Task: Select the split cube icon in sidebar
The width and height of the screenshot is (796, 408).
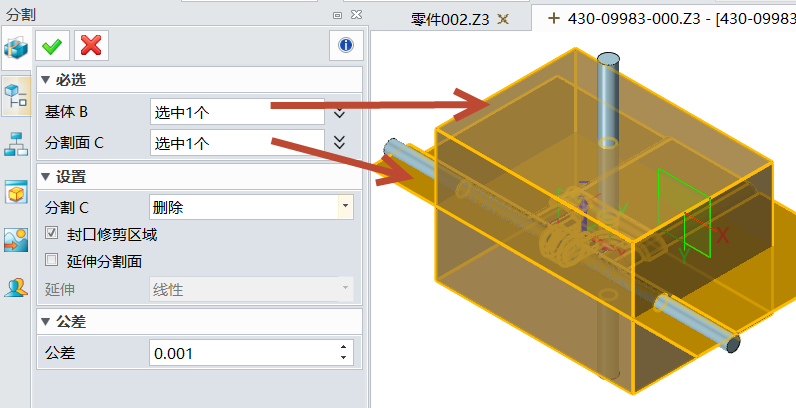Action: coord(15,47)
